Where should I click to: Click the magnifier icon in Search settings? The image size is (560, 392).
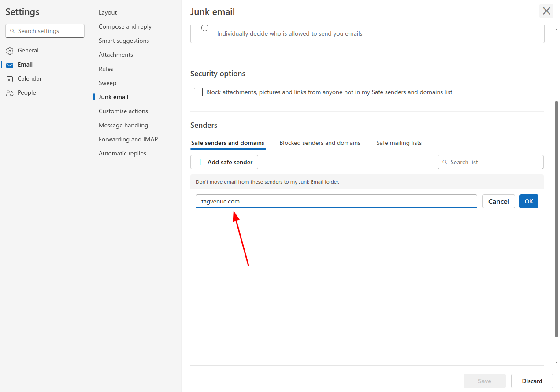point(12,31)
